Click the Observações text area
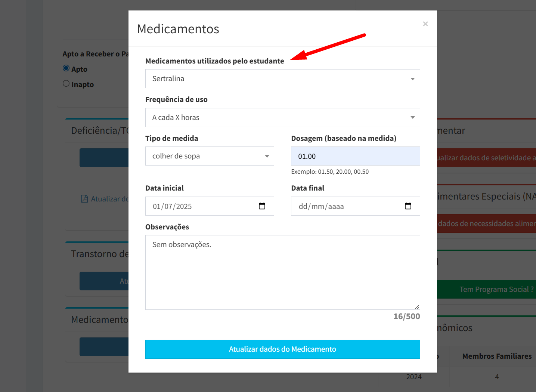This screenshot has height=392, width=536. 282,272
